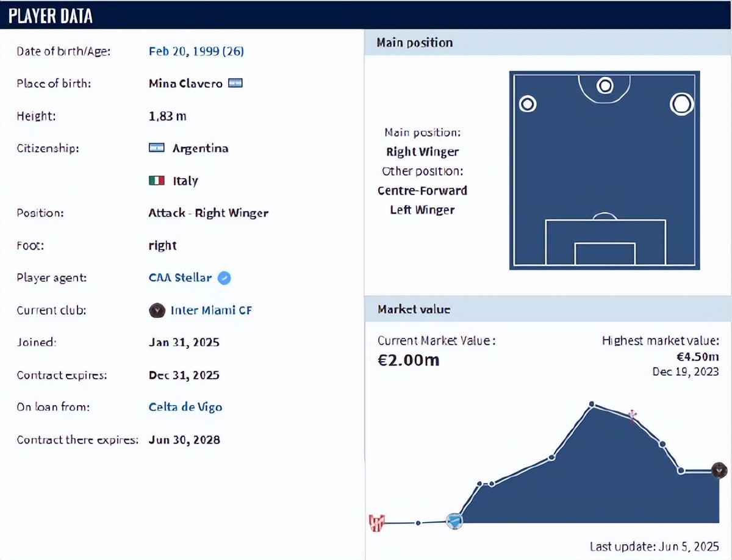The width and height of the screenshot is (732, 560).
Task: Click the Market value section header
Action: [x=548, y=309]
